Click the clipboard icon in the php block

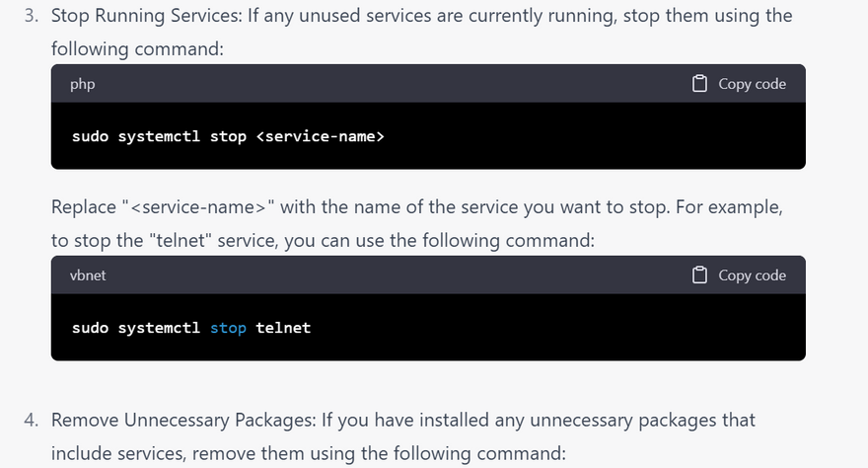pyautogui.click(x=699, y=84)
